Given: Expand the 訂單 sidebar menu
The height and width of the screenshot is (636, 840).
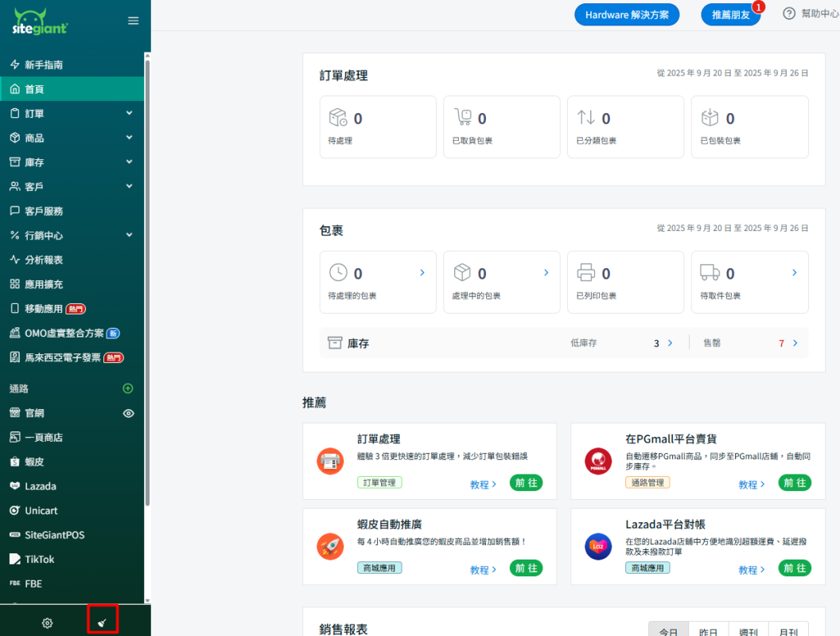Looking at the screenshot, I should click(129, 114).
